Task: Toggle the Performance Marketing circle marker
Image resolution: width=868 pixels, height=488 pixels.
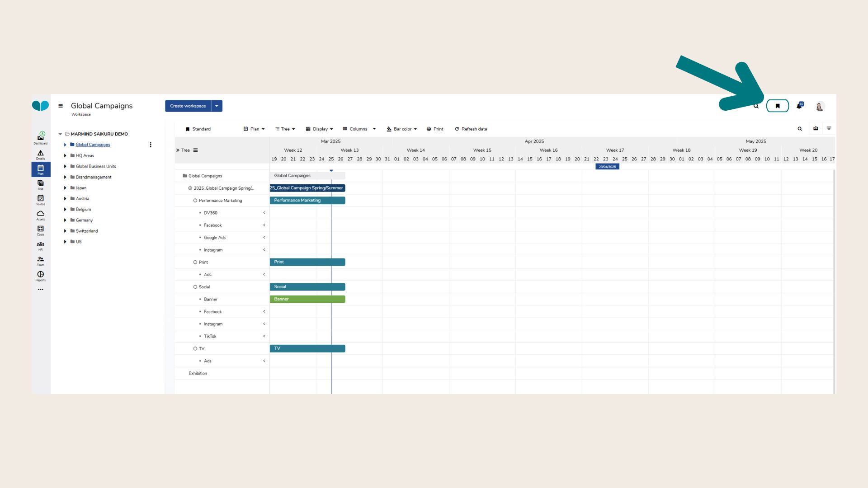Action: point(195,201)
